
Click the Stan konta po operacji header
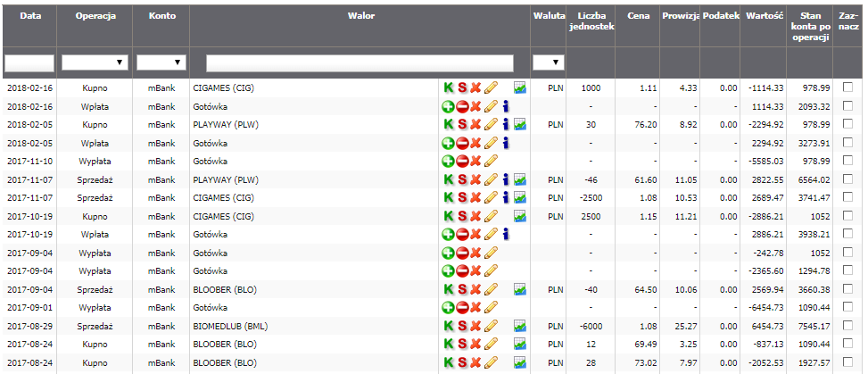[809, 27]
